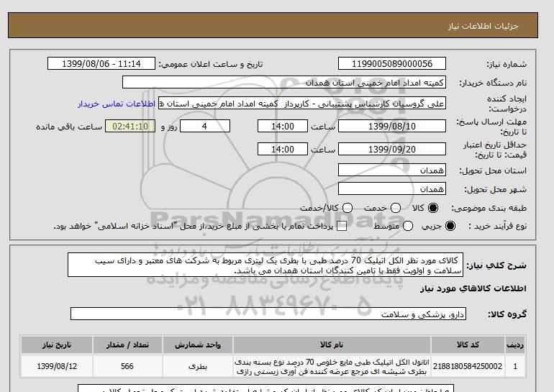Click product code cell 2188180584250002

[x=468, y=366]
